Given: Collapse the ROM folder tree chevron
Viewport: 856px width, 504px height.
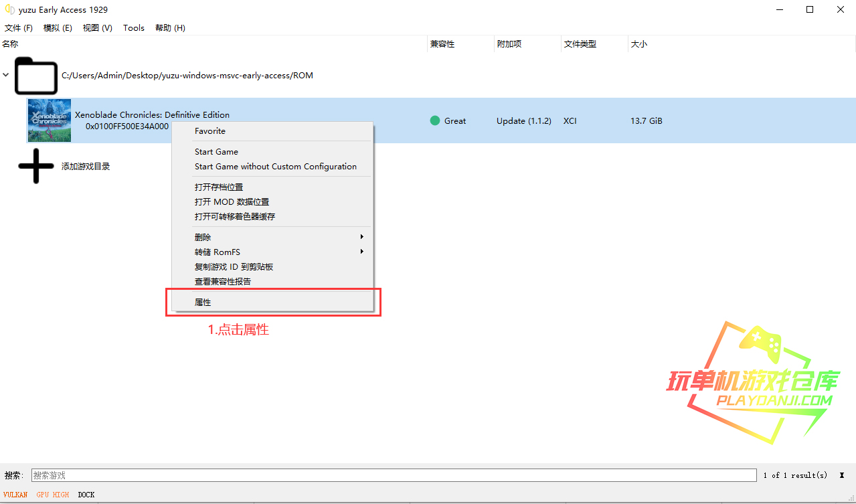Looking at the screenshot, I should [6, 75].
